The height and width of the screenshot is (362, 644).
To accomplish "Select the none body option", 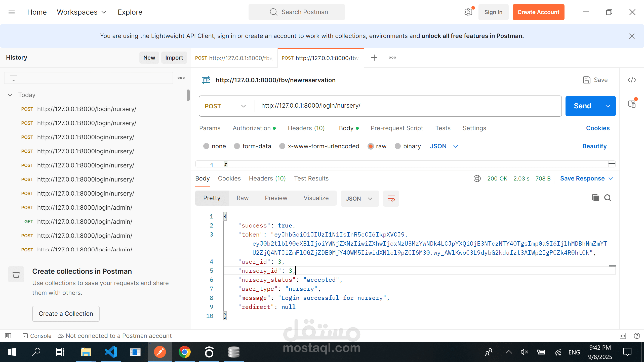I will [206, 146].
